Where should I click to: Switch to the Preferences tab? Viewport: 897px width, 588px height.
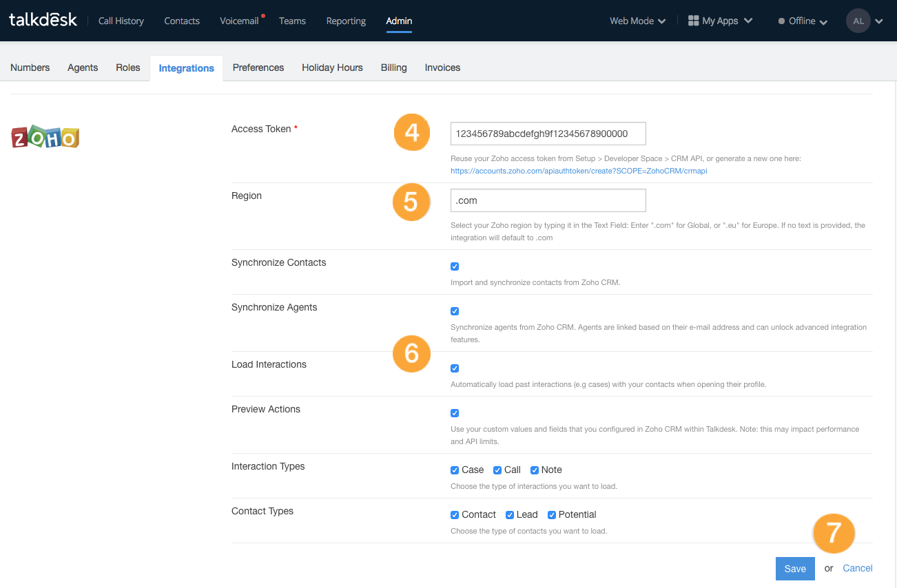(258, 67)
